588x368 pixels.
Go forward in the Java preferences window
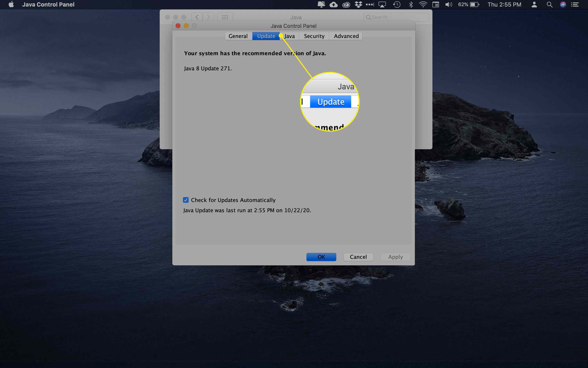click(208, 17)
